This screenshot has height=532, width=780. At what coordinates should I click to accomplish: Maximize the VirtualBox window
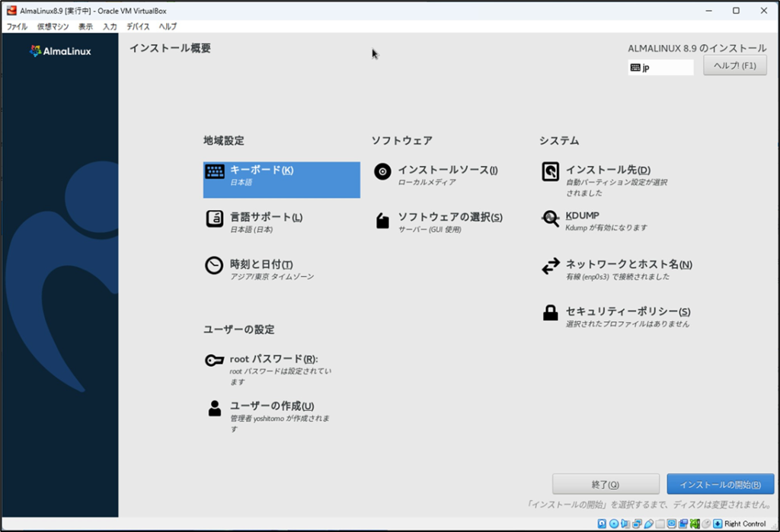[x=737, y=11]
